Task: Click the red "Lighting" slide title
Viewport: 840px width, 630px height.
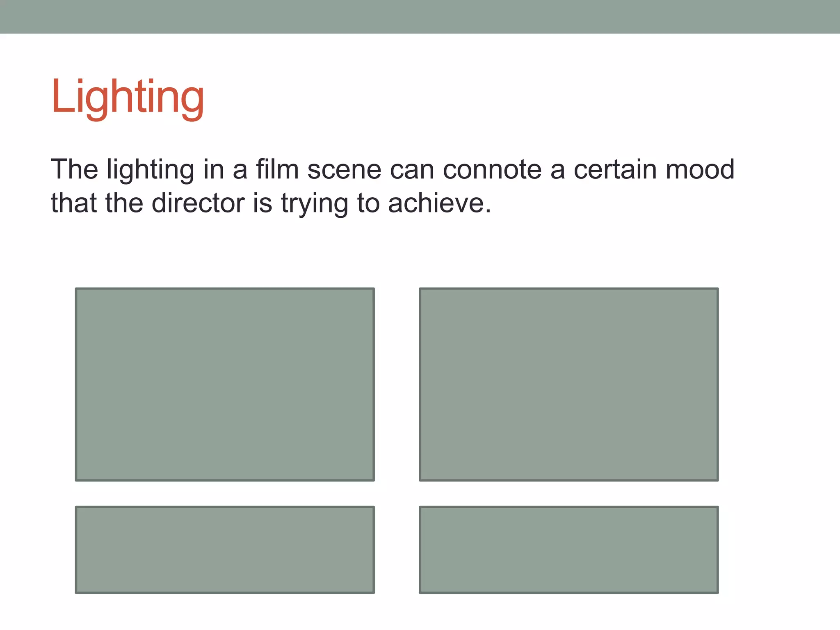Action: tap(128, 98)
